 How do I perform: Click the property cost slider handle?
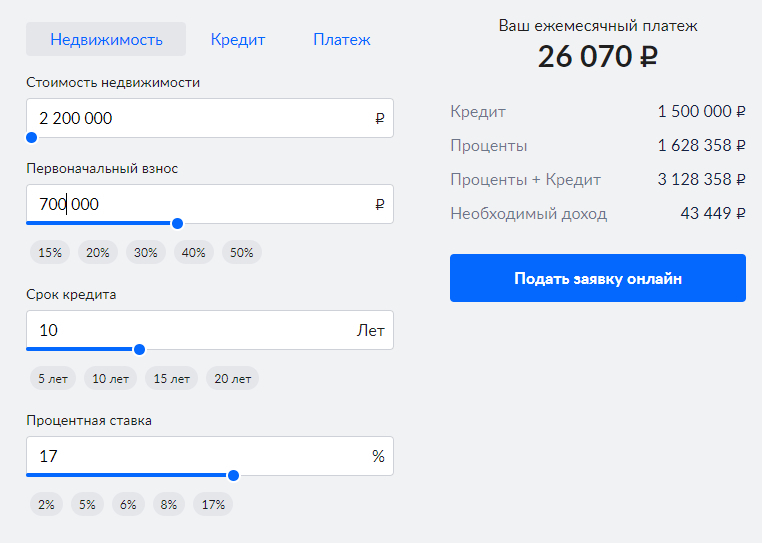[31, 137]
